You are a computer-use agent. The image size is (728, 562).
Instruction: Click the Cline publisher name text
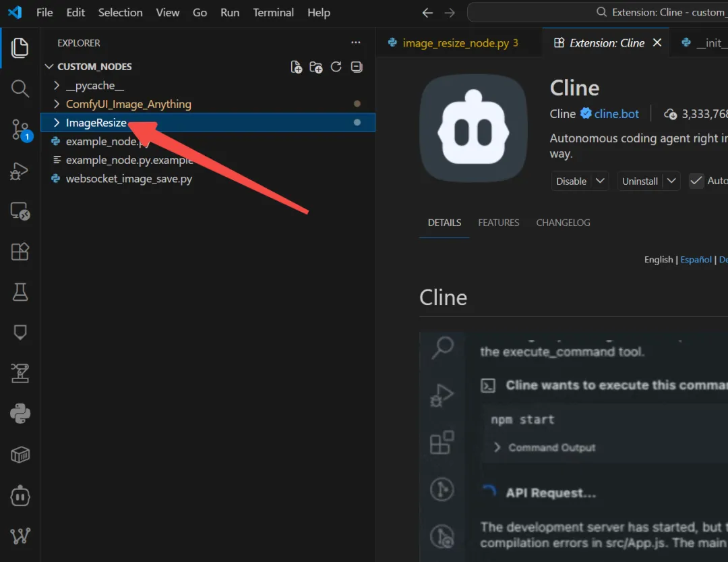pos(562,114)
